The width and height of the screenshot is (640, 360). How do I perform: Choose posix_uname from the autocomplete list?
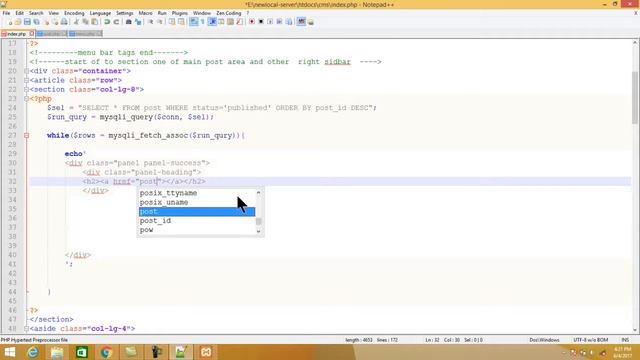(x=197, y=202)
